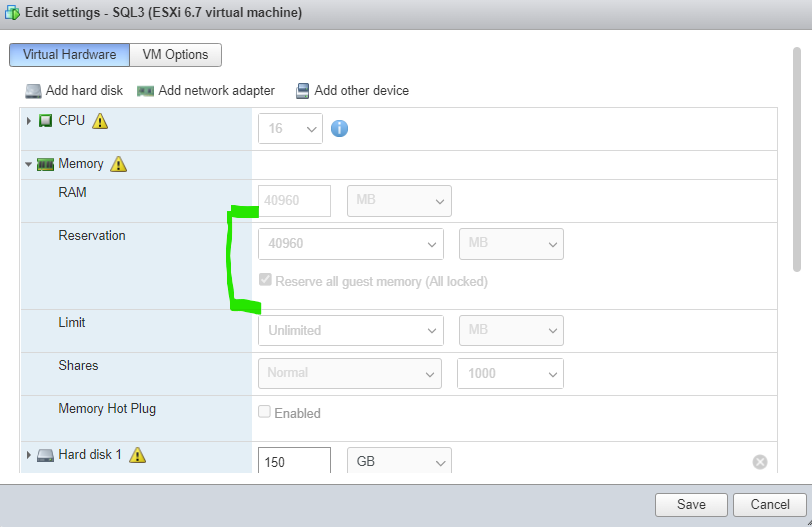The image size is (812, 527).
Task: Click Add other device icon
Action: coord(302,91)
